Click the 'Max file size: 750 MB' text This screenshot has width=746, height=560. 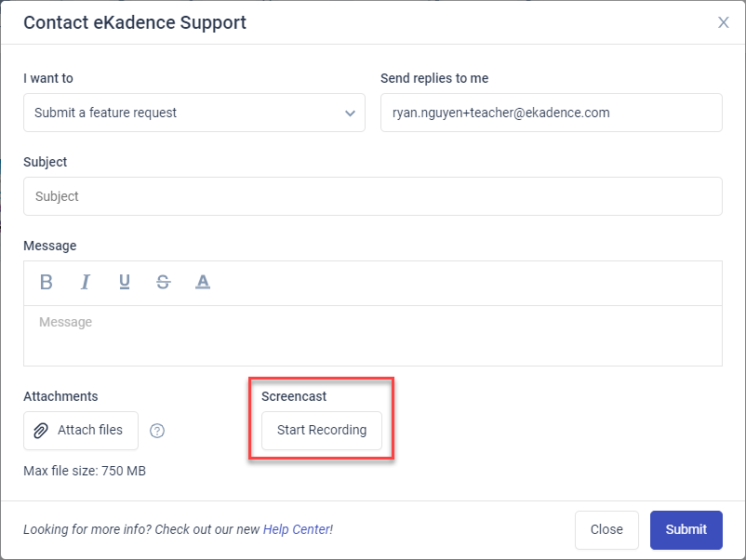pyautogui.click(x=85, y=471)
